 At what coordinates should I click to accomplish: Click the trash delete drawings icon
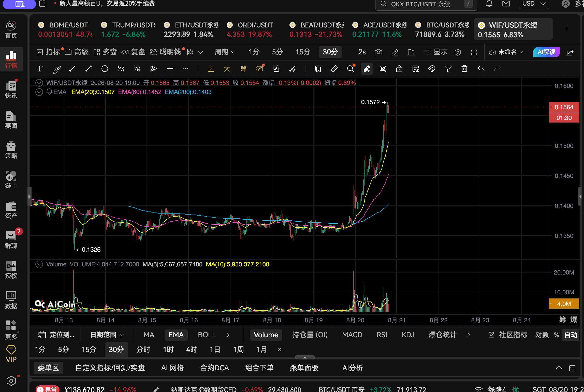click(464, 69)
